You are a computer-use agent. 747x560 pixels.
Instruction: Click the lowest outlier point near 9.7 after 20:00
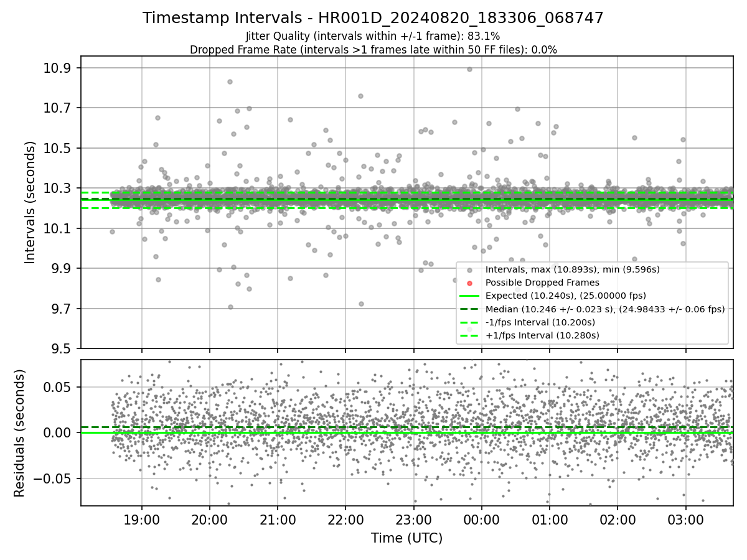[x=230, y=307]
